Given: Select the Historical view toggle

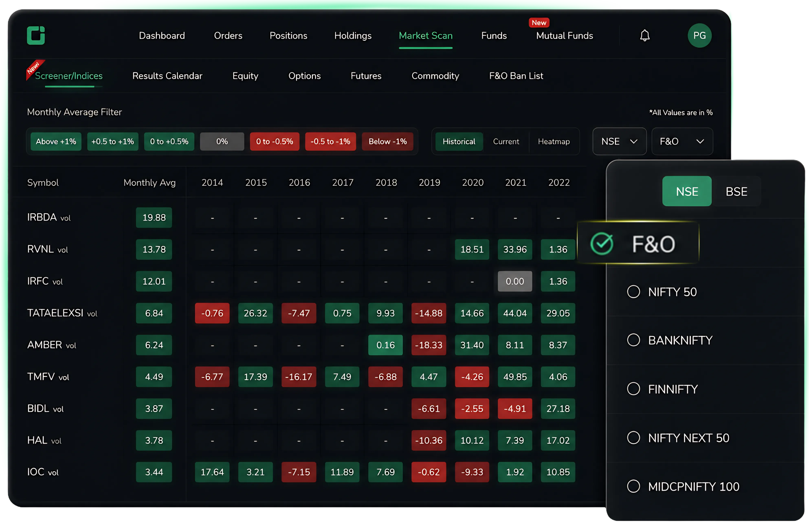Looking at the screenshot, I should (x=458, y=141).
